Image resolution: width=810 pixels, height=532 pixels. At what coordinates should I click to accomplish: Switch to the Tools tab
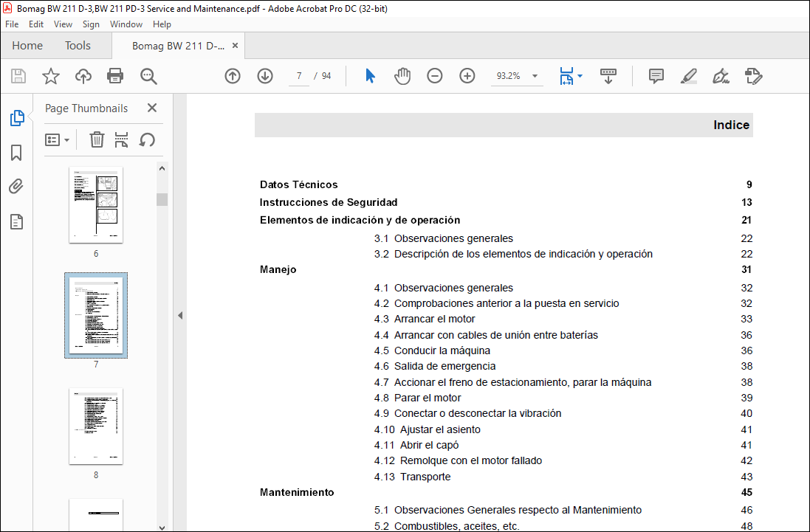click(x=78, y=46)
